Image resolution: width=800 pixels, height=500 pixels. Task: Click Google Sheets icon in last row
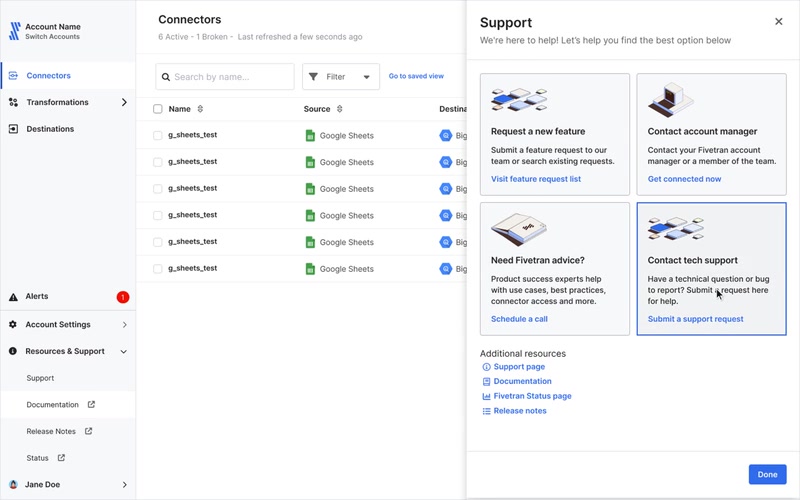(310, 269)
